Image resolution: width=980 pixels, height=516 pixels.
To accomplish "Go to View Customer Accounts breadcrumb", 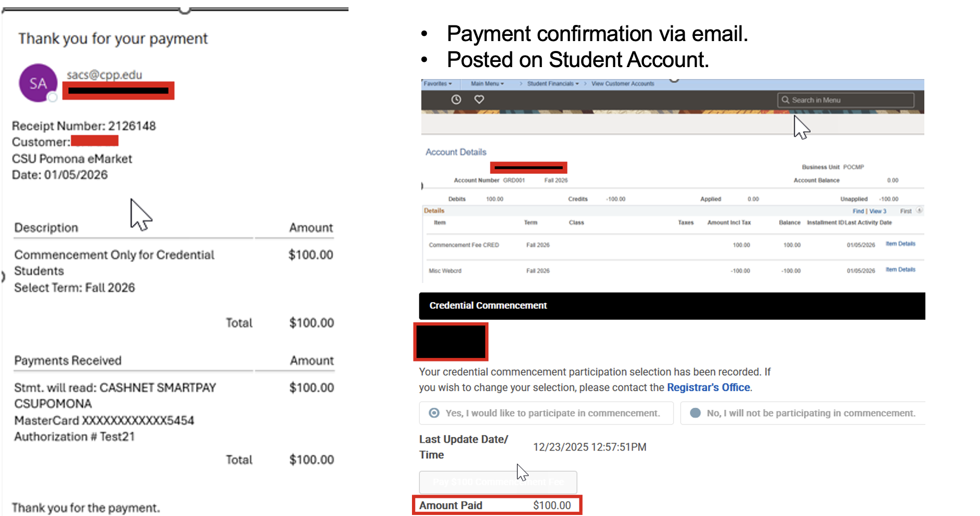I will [x=623, y=84].
